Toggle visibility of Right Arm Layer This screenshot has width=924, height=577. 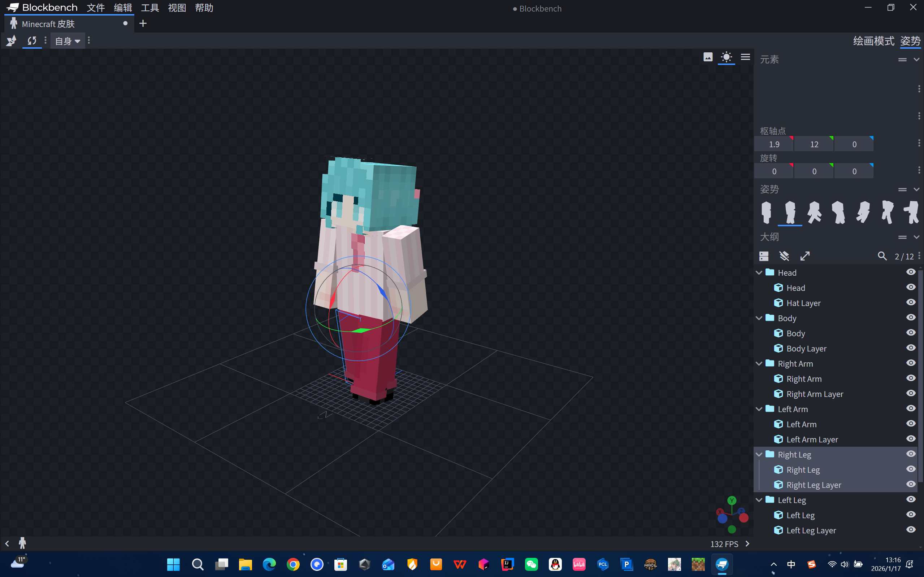[911, 393]
